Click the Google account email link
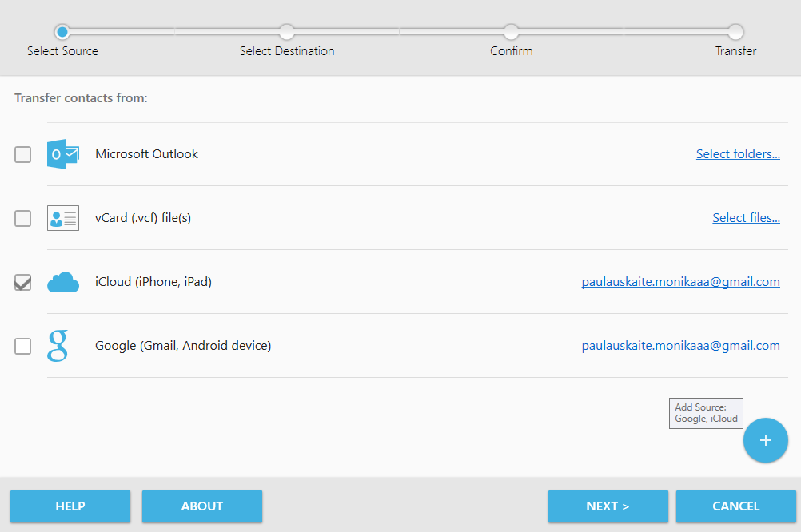This screenshot has height=532, width=801. (680, 345)
